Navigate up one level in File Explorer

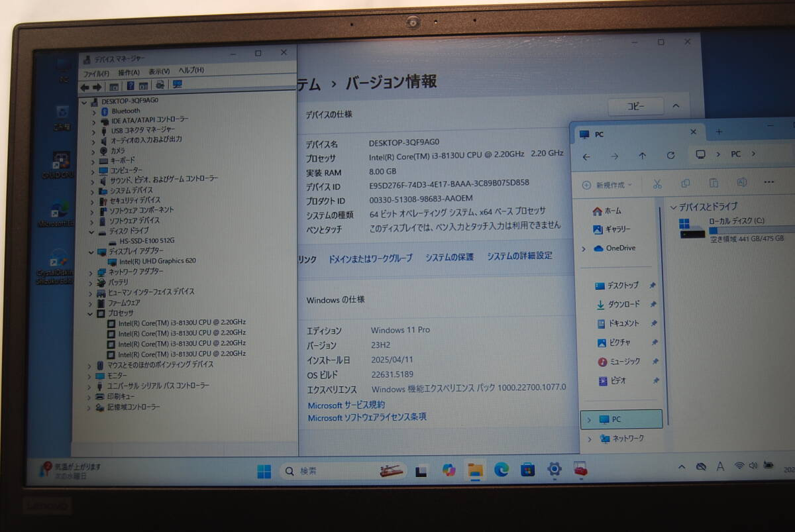[642, 156]
